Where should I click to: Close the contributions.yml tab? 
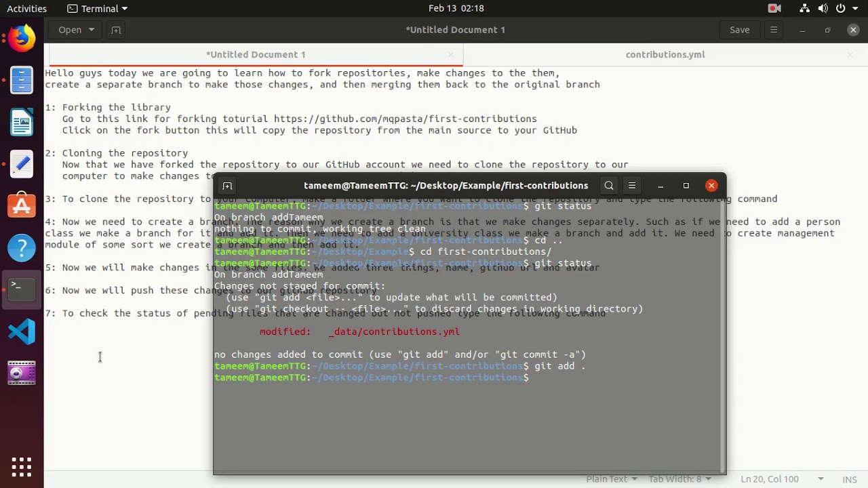850,55
